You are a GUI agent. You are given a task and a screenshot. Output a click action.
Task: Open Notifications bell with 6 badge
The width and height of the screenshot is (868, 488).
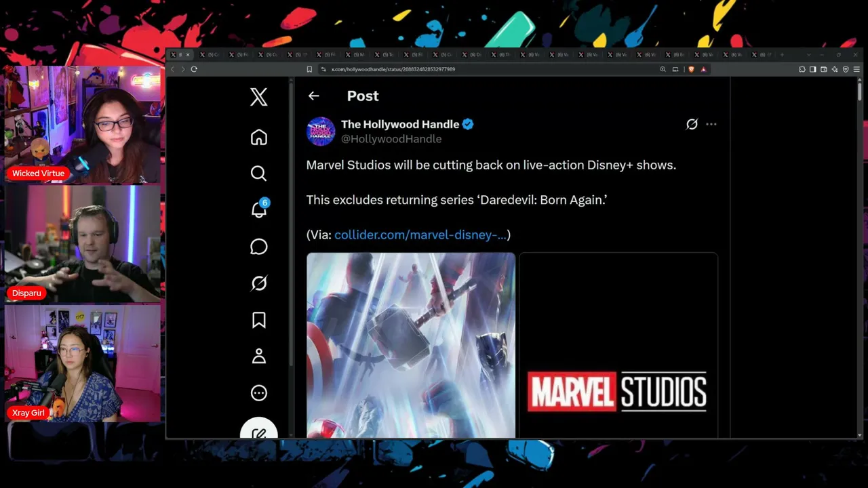pyautogui.click(x=259, y=209)
